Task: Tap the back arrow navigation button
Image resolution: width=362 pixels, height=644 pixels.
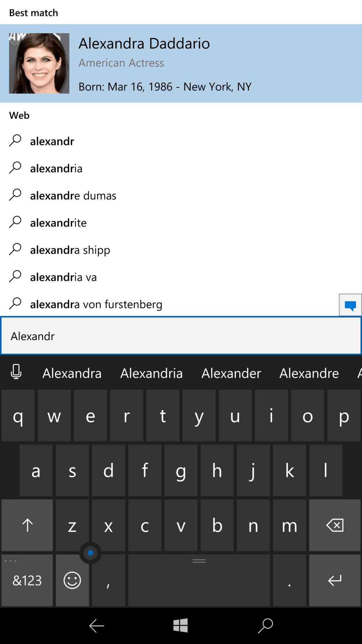Action: (x=96, y=626)
